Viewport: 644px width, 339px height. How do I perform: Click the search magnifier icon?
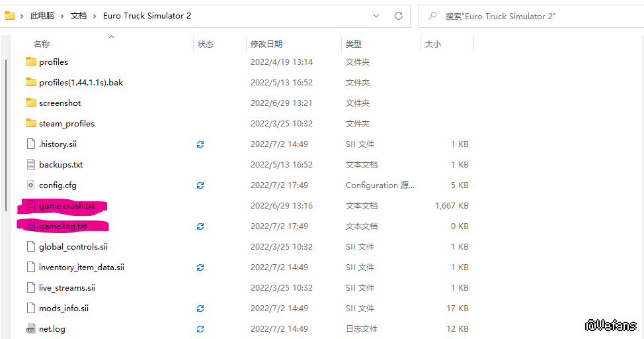pyautogui.click(x=432, y=16)
